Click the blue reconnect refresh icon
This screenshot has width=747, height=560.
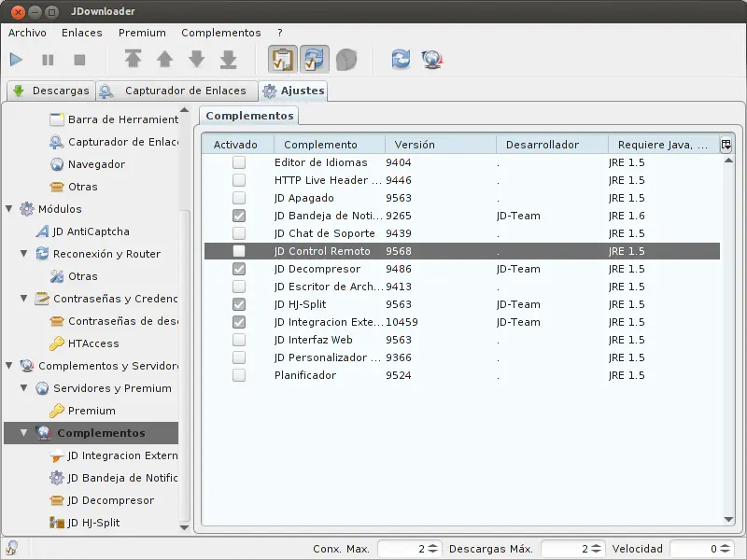click(x=401, y=60)
